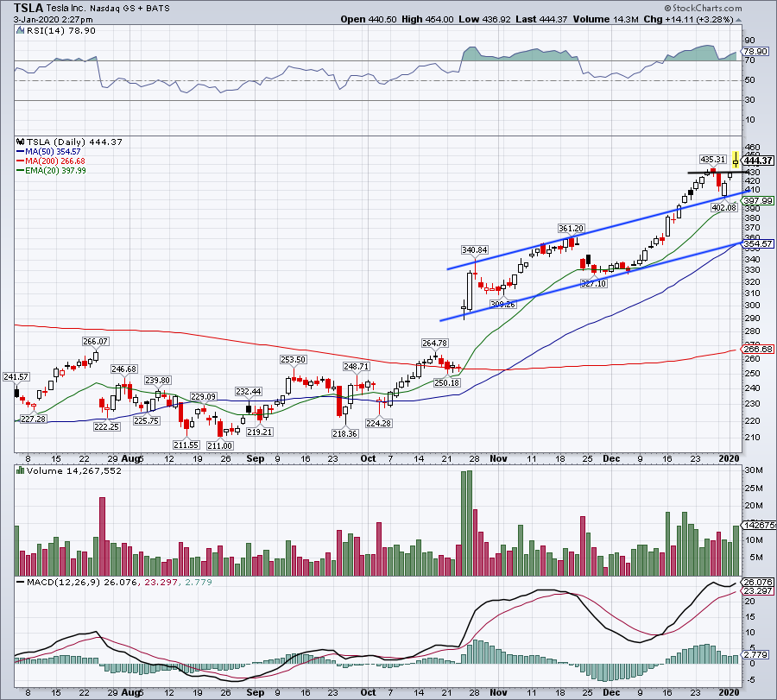Click the Tesla Inc. company name

click(x=66, y=9)
